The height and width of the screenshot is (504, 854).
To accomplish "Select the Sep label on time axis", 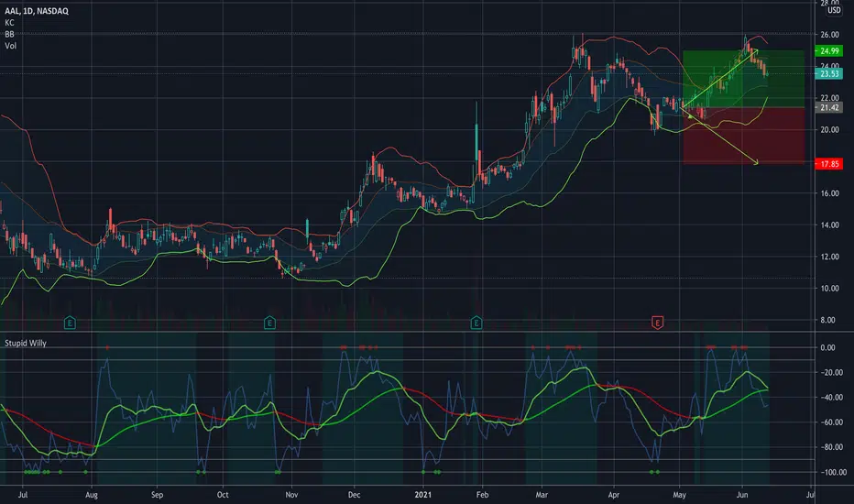I will click(x=157, y=495).
